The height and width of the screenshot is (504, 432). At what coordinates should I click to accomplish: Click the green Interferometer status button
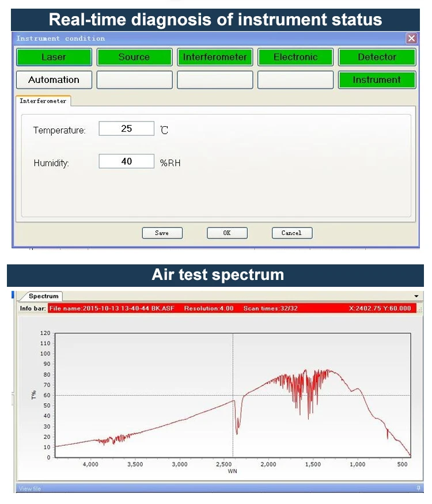coord(215,57)
